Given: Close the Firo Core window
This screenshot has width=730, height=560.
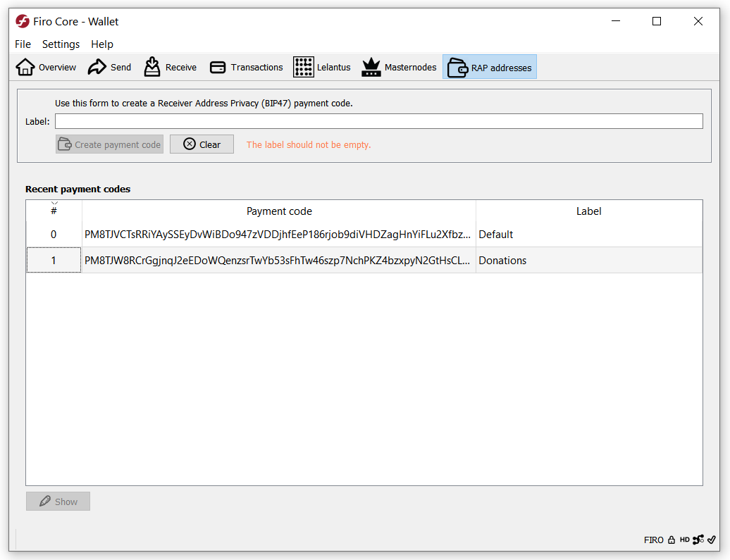Looking at the screenshot, I should pyautogui.click(x=698, y=21).
